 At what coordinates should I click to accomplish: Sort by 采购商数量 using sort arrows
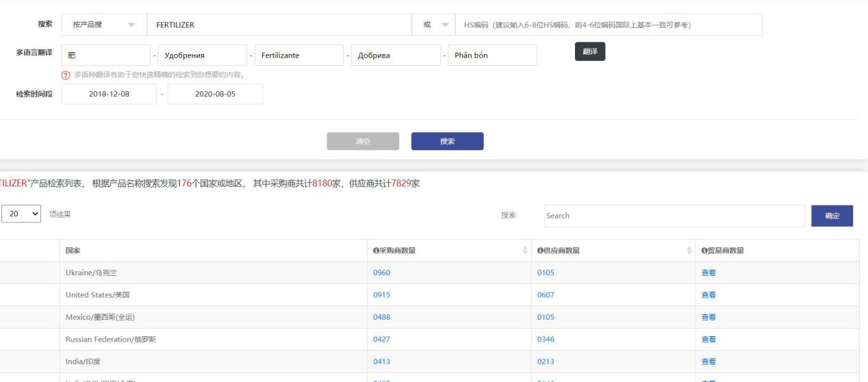coord(525,251)
